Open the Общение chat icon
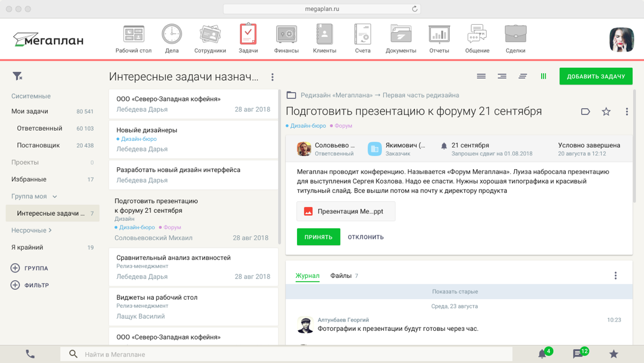Viewport: 644px width, 363px height. click(477, 34)
